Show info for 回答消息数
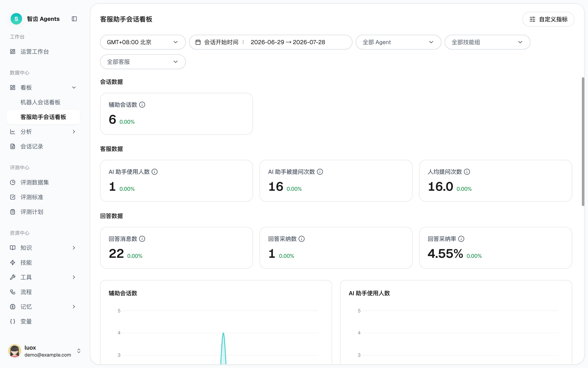 [142, 239]
